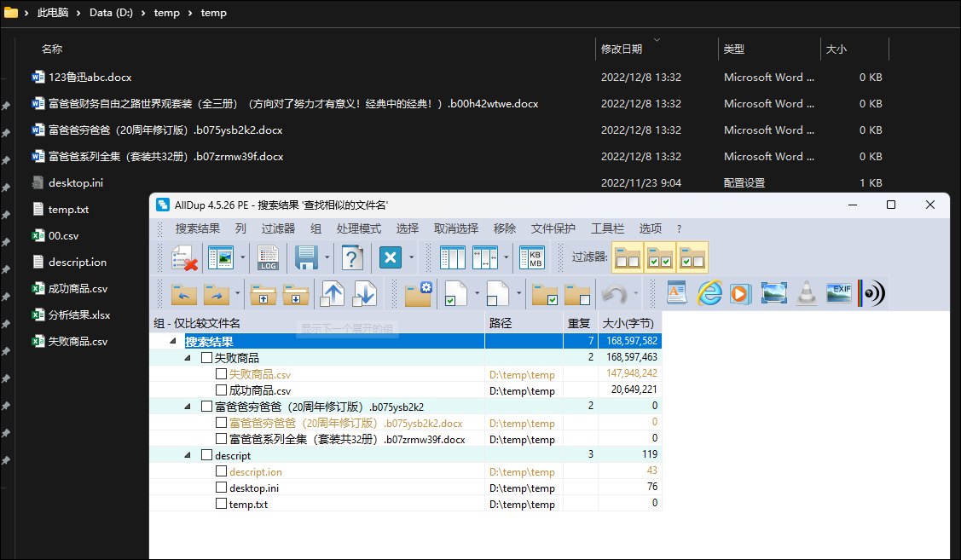Click the EXIF info icon

pyautogui.click(x=839, y=292)
